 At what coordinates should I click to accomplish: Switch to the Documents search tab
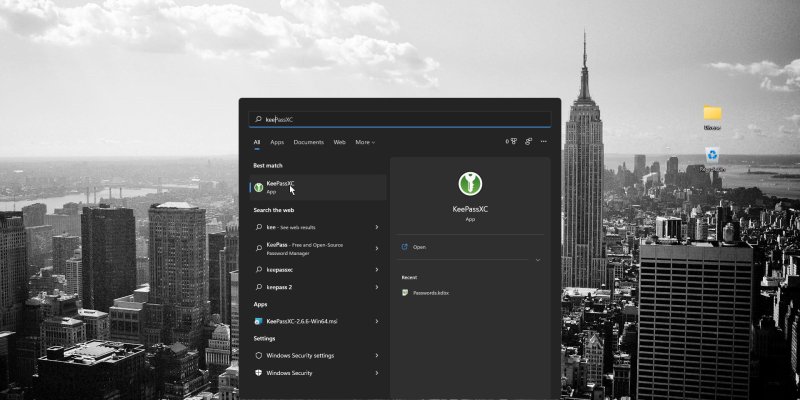click(x=308, y=142)
